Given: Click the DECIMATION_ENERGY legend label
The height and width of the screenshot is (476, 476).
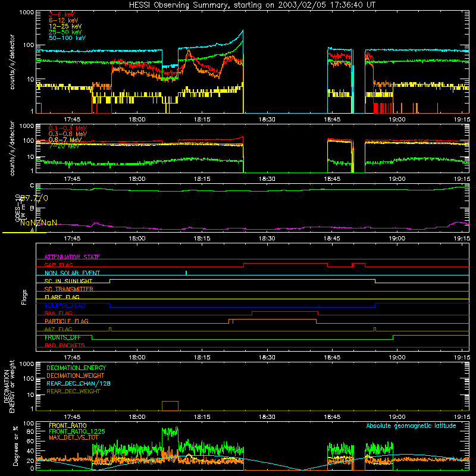Looking at the screenshot, I should coord(76,368).
